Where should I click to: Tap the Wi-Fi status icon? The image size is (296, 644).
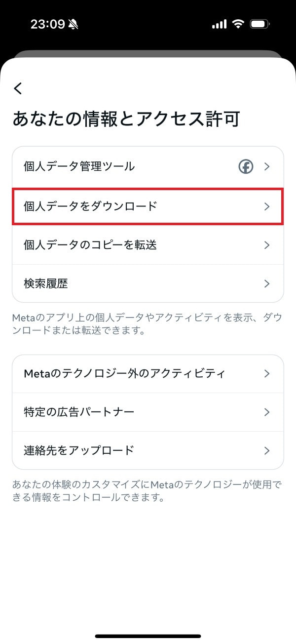[239, 24]
